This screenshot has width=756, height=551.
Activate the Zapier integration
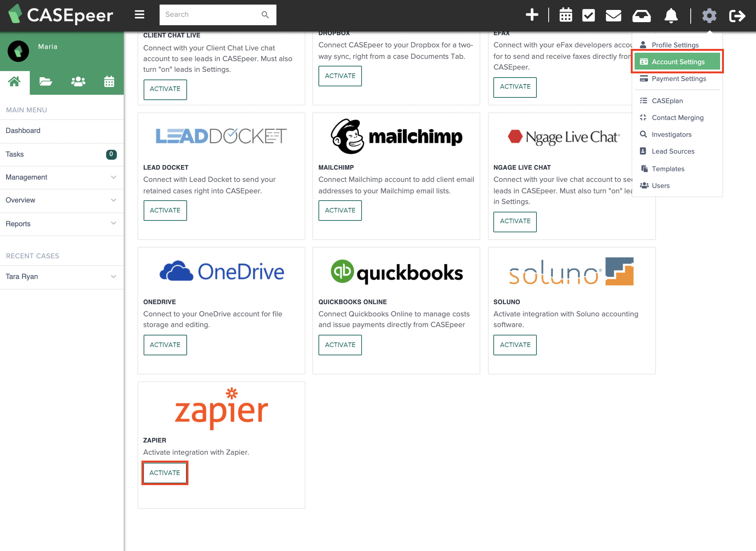tap(165, 473)
